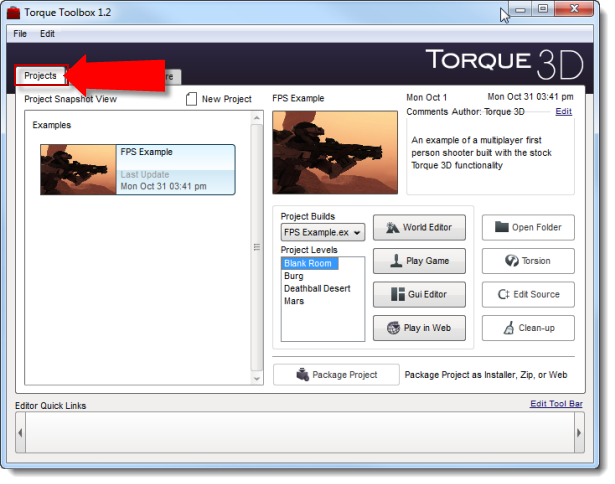
Task: Select the FPS Example project card
Action: 138,170
